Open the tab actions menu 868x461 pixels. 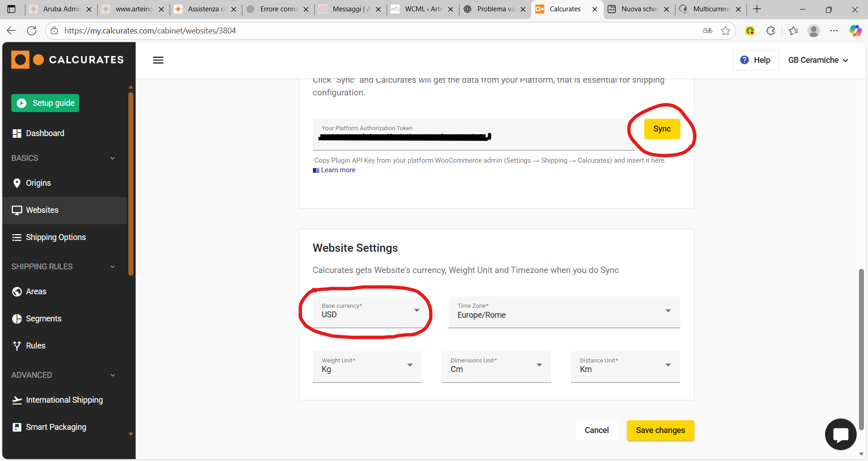[x=11, y=9]
